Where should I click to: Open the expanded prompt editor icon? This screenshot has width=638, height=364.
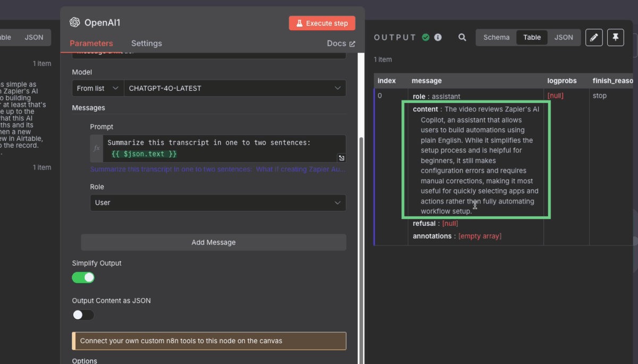point(341,158)
